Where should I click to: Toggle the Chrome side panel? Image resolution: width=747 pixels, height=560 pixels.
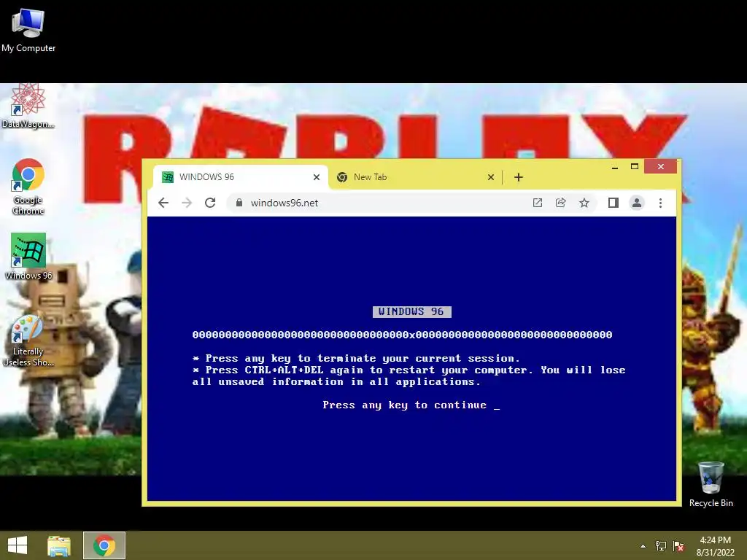[x=613, y=203]
